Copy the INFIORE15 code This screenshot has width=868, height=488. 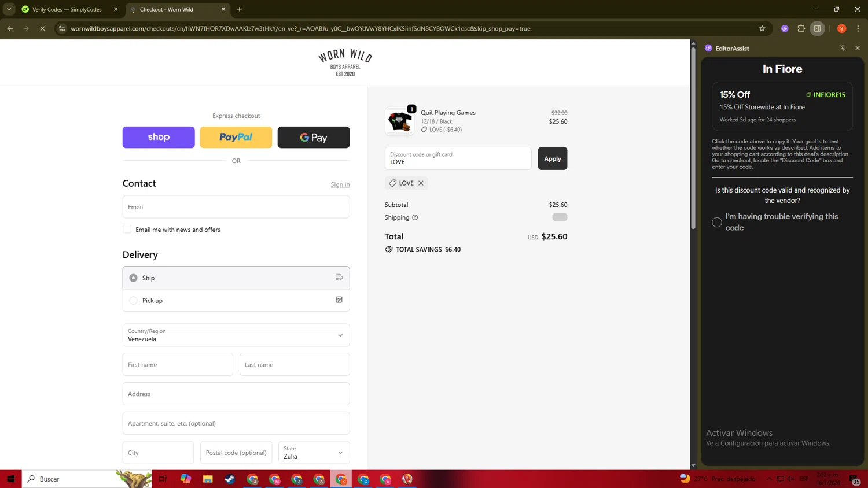point(826,95)
